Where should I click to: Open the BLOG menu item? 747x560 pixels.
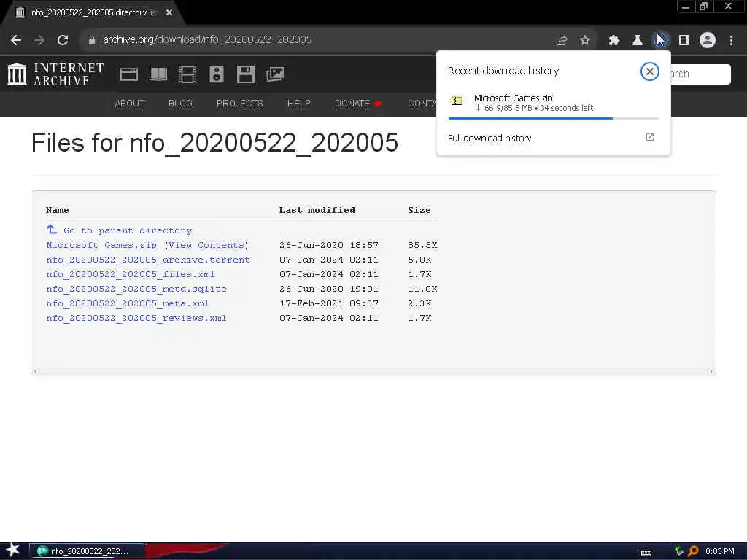[180, 104]
